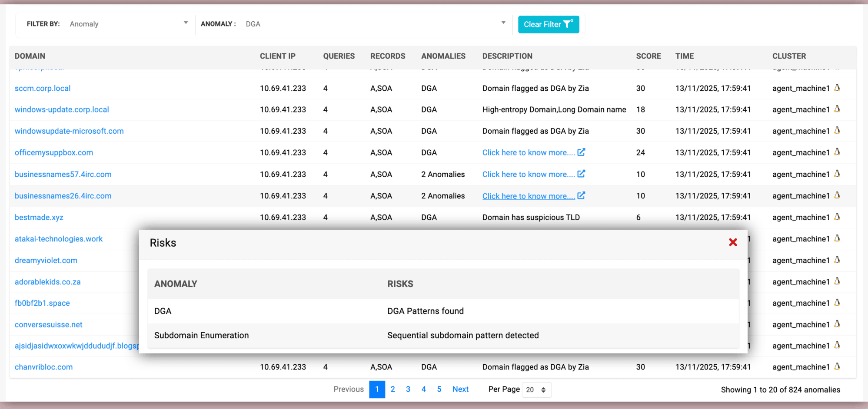
Task: Close the Risks popup with red X
Action: (x=733, y=242)
